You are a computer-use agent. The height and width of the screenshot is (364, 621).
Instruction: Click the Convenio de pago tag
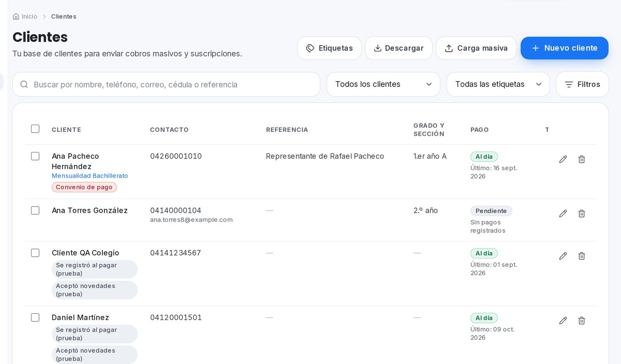coord(84,187)
